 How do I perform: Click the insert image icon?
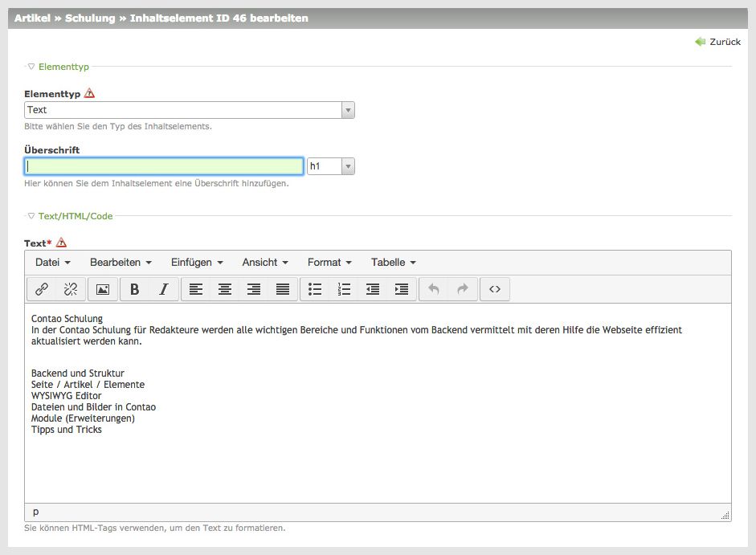(x=103, y=289)
